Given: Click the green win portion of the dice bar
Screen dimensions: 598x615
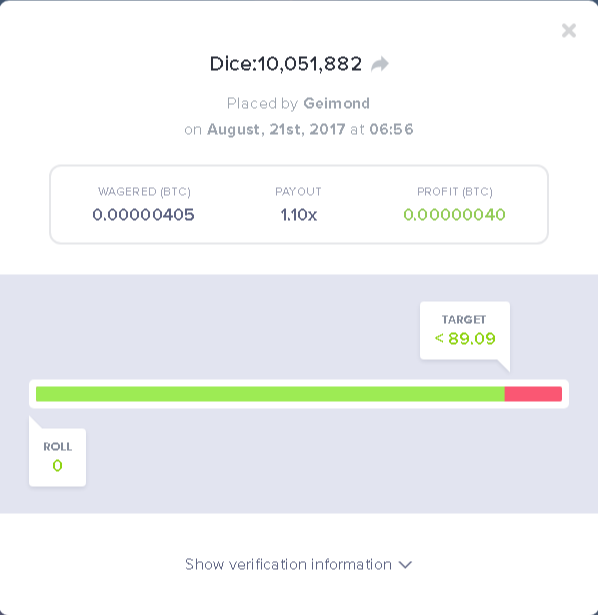Looking at the screenshot, I should tap(270, 394).
